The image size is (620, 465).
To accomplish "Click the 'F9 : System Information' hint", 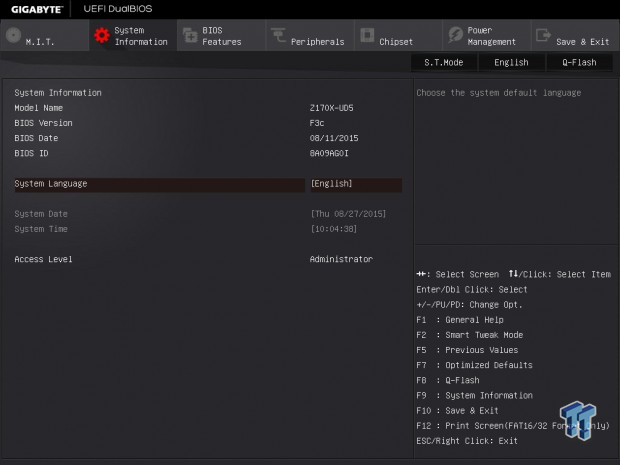I will click(474, 395).
